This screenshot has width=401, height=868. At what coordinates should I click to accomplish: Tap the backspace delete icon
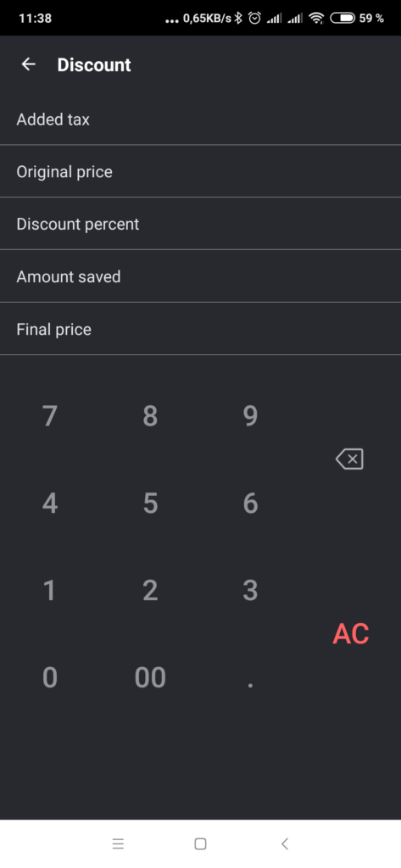pyautogui.click(x=349, y=459)
